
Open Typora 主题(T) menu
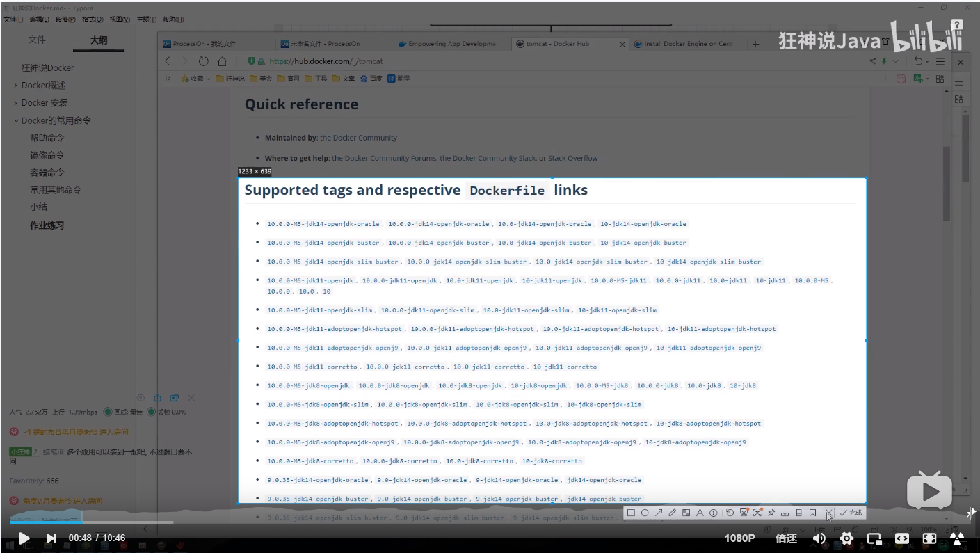(147, 19)
